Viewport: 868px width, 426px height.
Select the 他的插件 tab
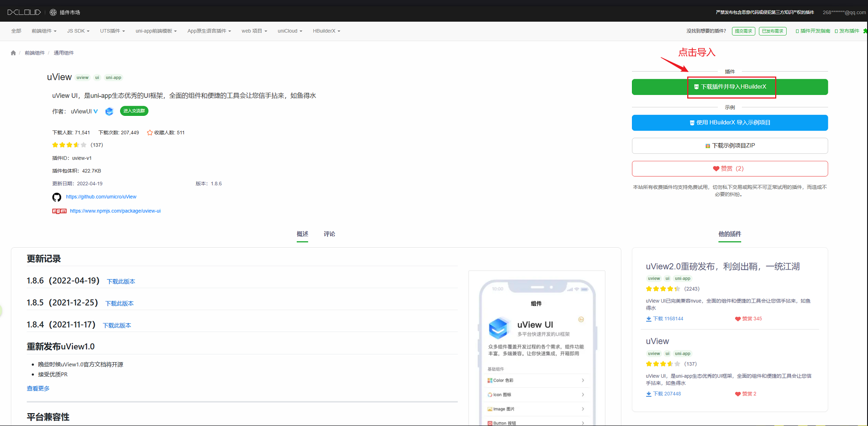pyautogui.click(x=730, y=234)
